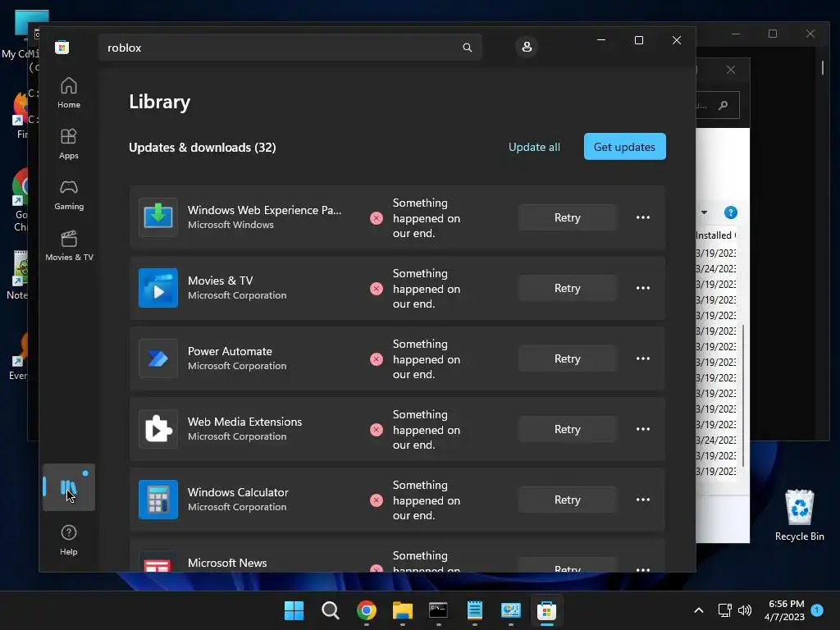Viewport: 840px width, 630px height.
Task: Open the Windows Start menu
Action: coord(294,610)
